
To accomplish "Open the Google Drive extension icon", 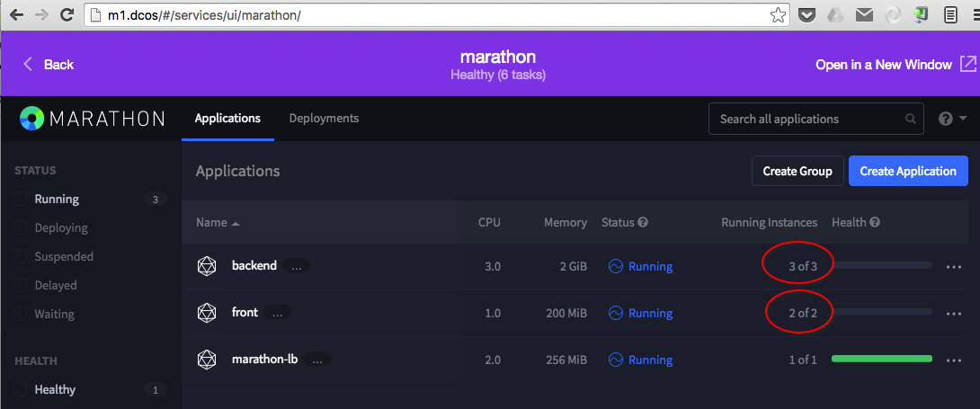I will point(836,15).
